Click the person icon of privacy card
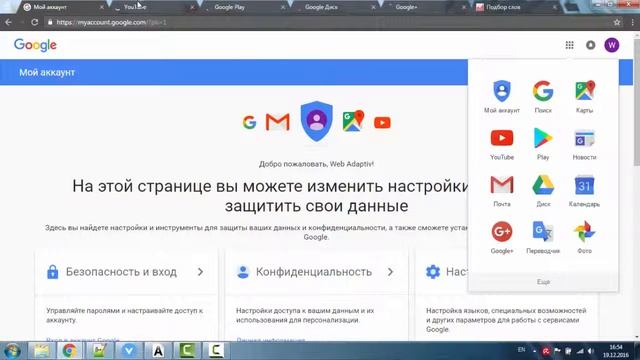This screenshot has height=360, width=640. point(243,272)
